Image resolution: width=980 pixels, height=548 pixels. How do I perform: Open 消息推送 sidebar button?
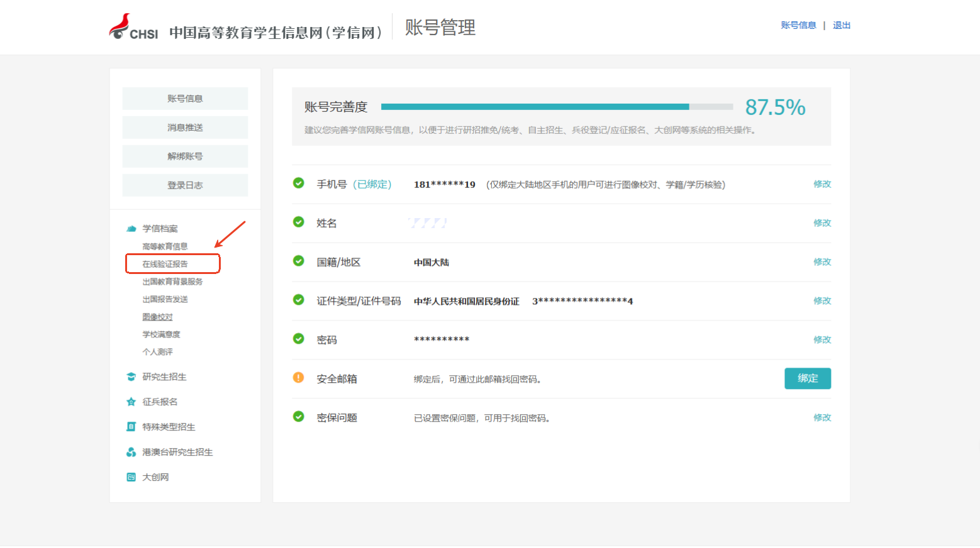pyautogui.click(x=185, y=128)
